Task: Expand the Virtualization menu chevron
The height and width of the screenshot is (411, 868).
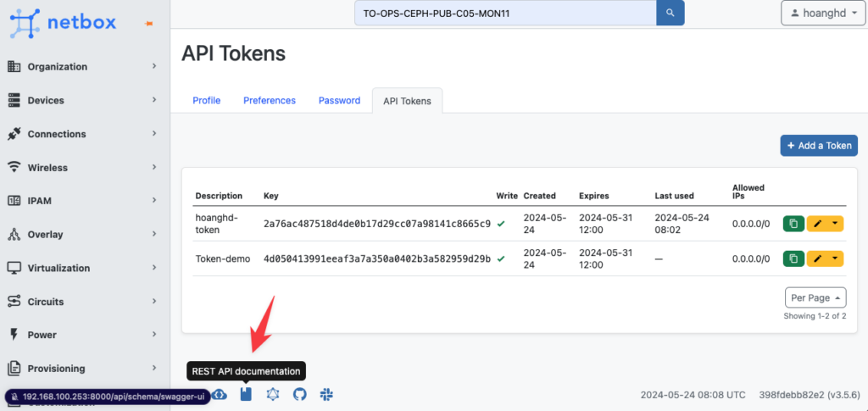Action: click(154, 268)
